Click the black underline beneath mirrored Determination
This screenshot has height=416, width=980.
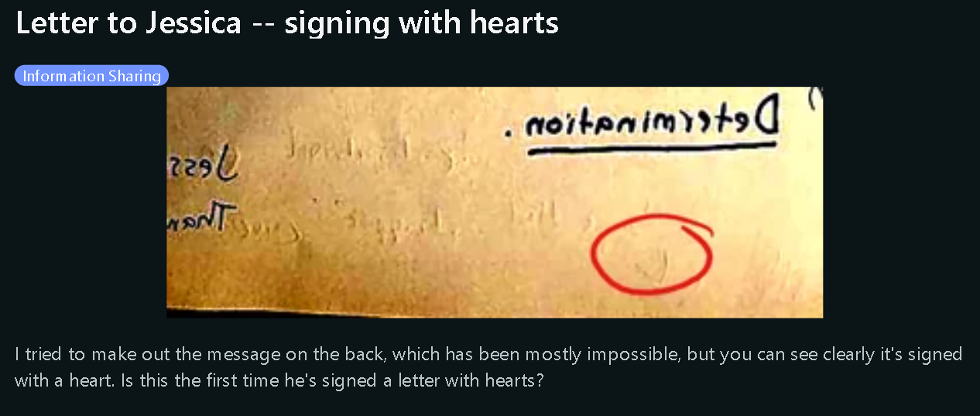[x=649, y=150]
